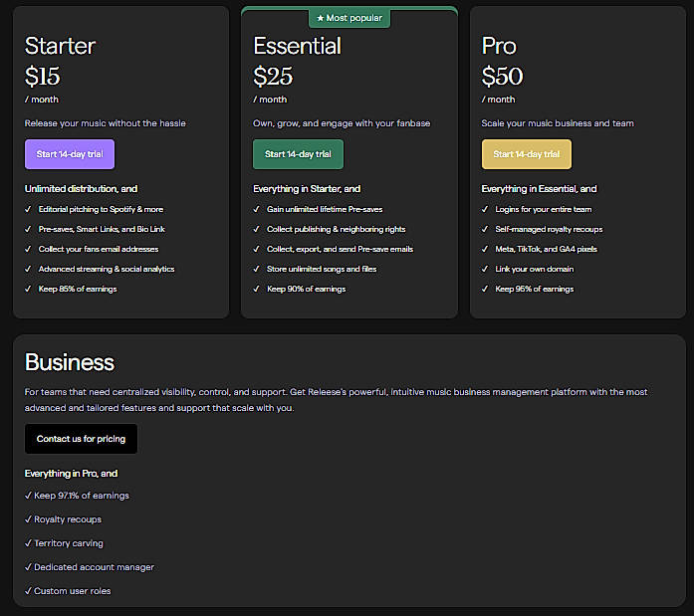The height and width of the screenshot is (616, 694).
Task: Click 'Own, grow, and engage with your fanbase'
Action: click(342, 123)
